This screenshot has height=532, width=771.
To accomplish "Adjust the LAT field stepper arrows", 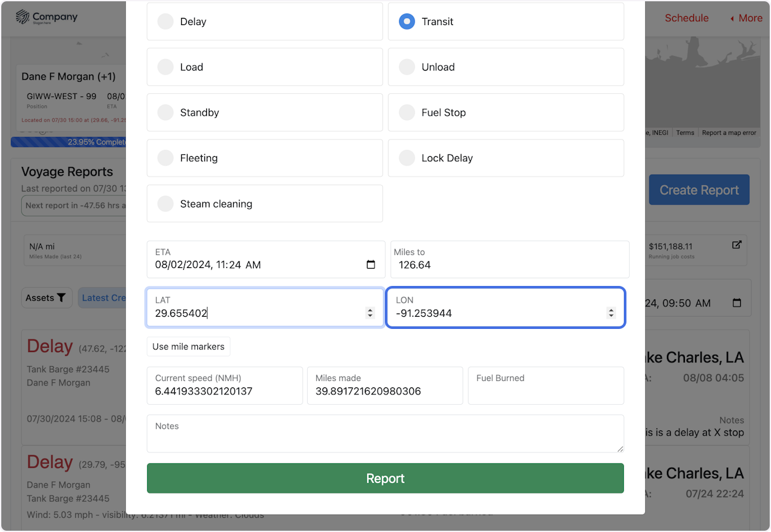I will click(370, 313).
